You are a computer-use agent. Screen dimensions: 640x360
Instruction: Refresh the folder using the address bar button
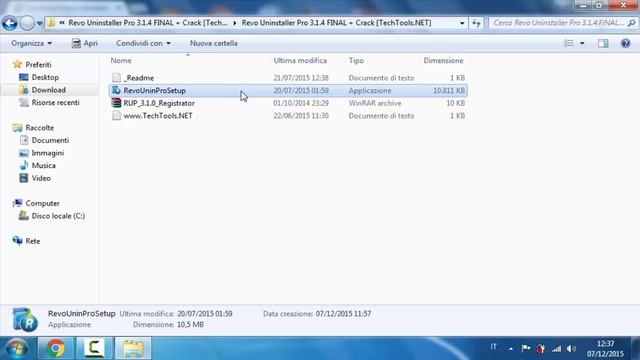pos(476,23)
